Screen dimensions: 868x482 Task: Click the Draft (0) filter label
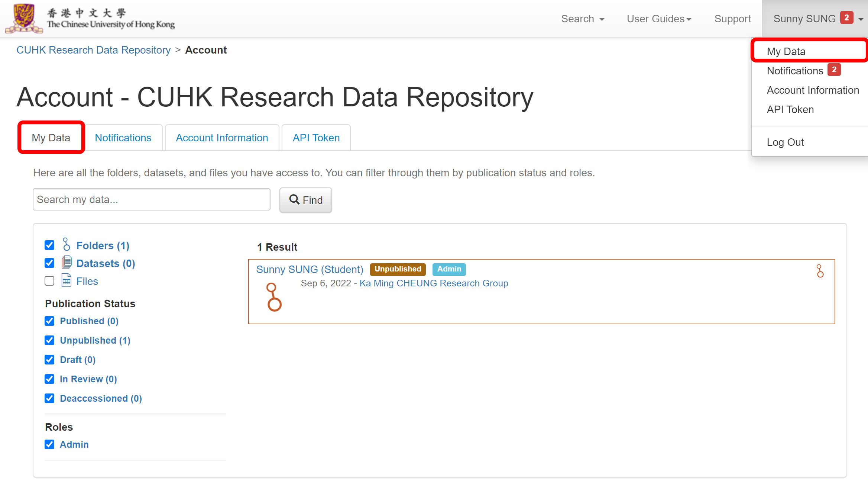coord(78,360)
